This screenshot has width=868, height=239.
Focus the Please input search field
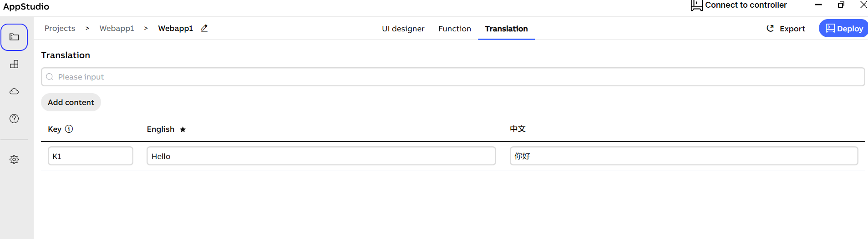tap(452, 77)
